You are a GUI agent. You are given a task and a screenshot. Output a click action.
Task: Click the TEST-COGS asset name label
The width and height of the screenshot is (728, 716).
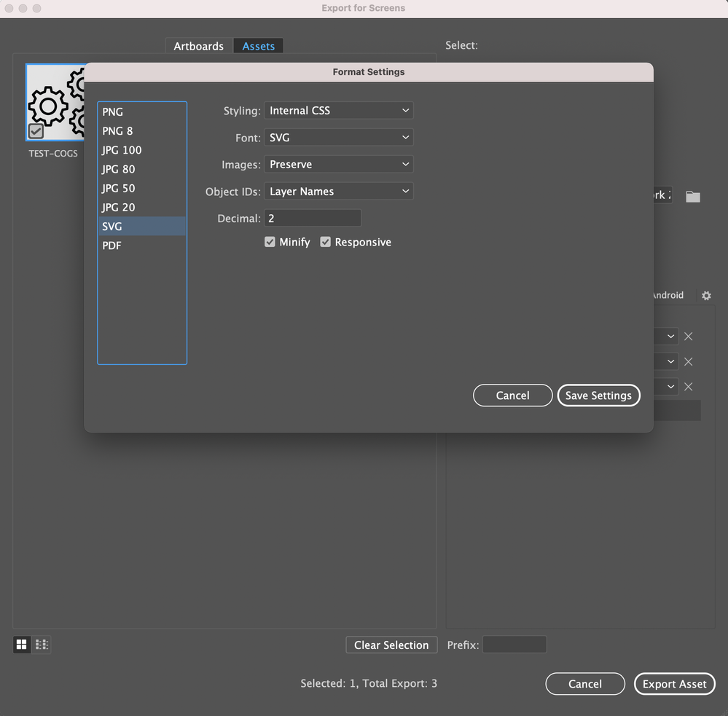tap(53, 153)
